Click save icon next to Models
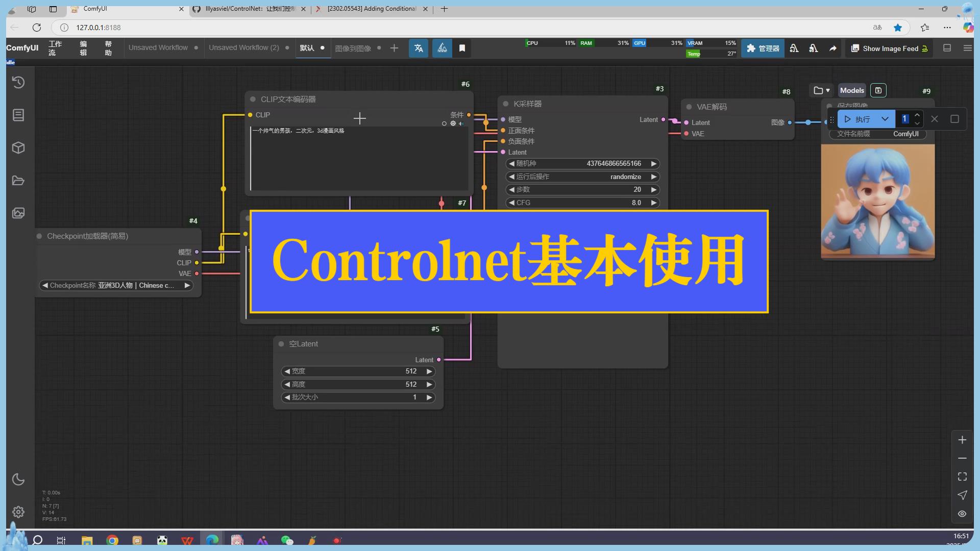Screen dimensions: 980x551 [878, 90]
